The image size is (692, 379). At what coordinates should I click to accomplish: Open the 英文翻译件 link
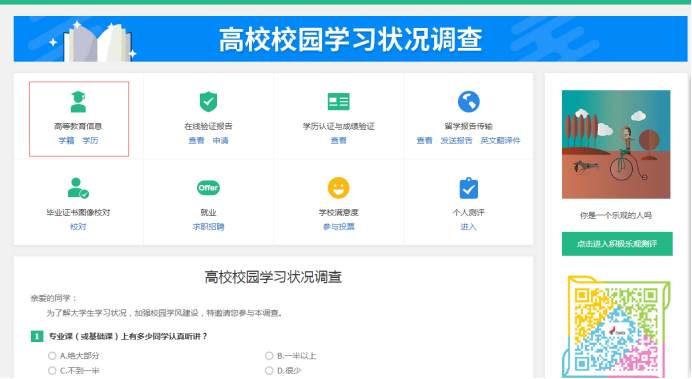(x=500, y=141)
